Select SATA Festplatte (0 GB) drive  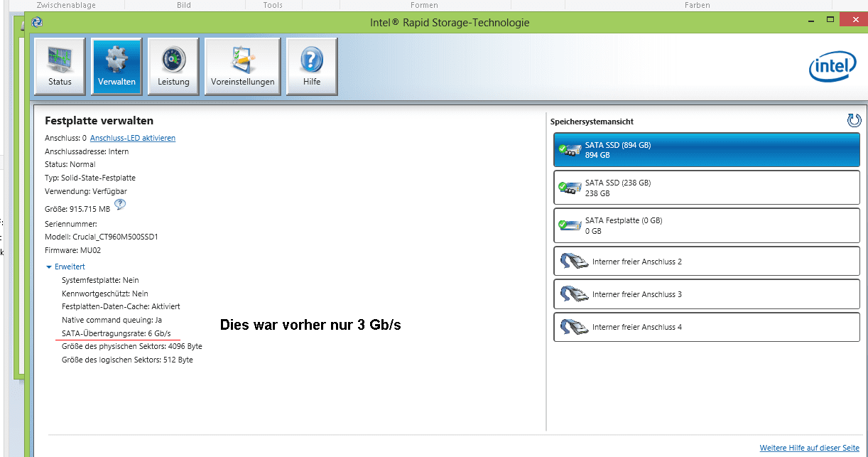[x=706, y=225]
